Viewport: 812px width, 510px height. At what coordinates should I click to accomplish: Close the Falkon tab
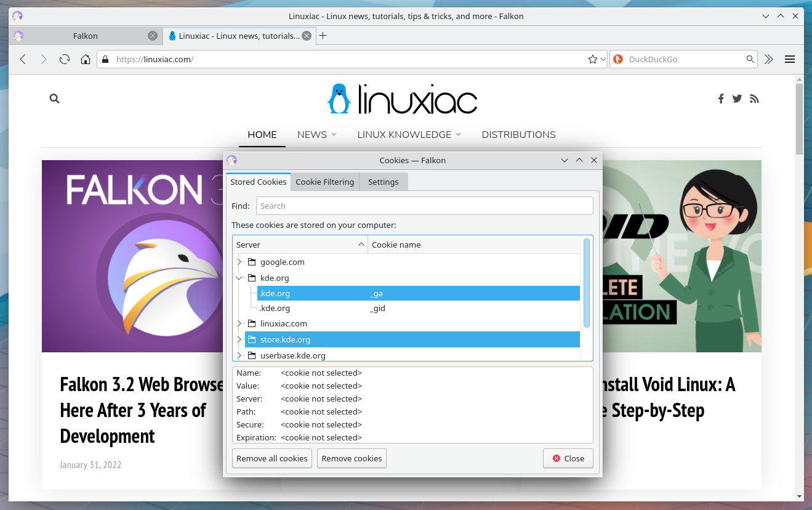[x=153, y=36]
